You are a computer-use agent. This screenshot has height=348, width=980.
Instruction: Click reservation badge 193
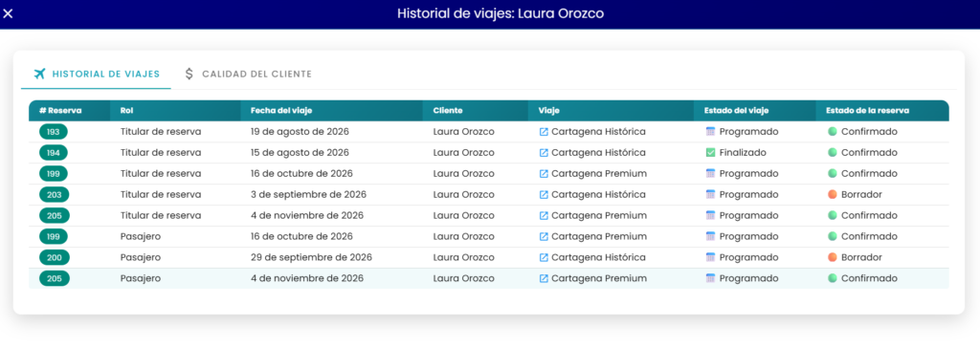coord(54,132)
